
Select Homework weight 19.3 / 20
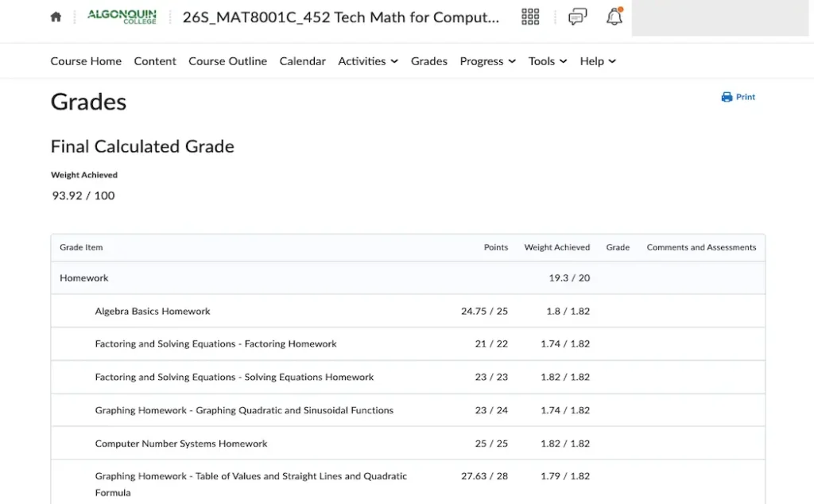[569, 278]
